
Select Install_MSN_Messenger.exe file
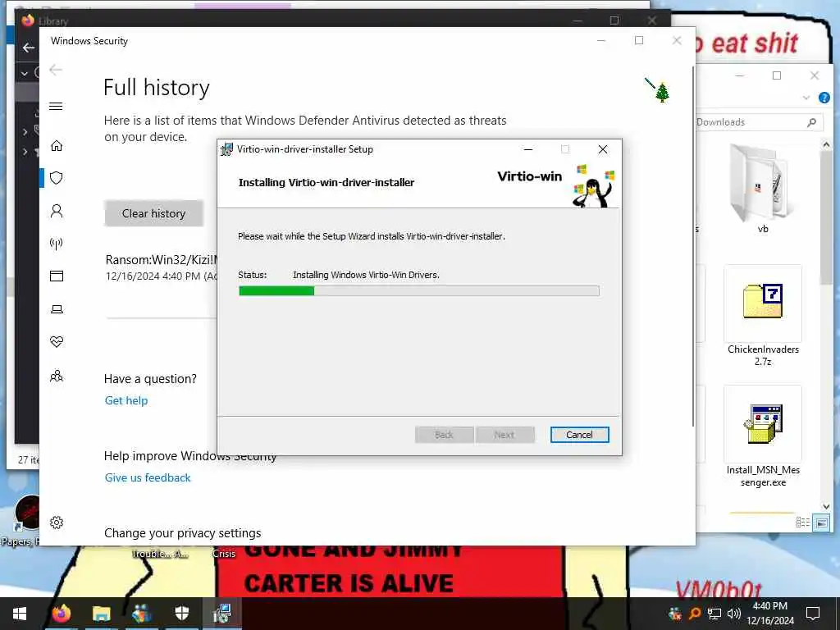click(x=763, y=436)
